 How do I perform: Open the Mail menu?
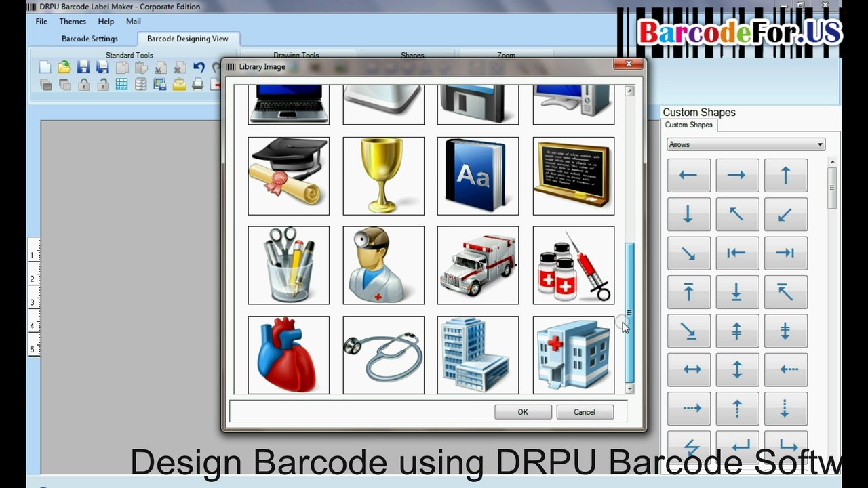134,21
